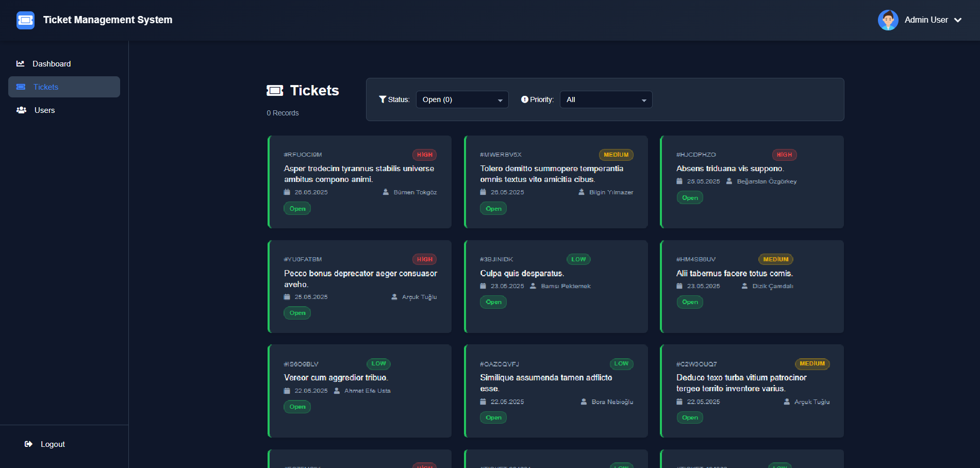Image resolution: width=980 pixels, height=468 pixels.
Task: Click the Admin User profile avatar
Action: 888,20
